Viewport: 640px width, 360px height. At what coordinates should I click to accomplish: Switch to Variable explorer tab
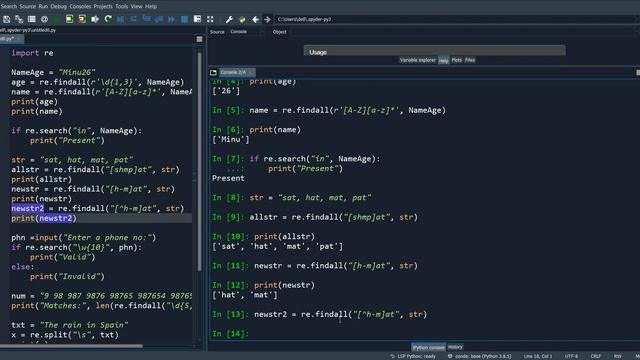pos(418,60)
